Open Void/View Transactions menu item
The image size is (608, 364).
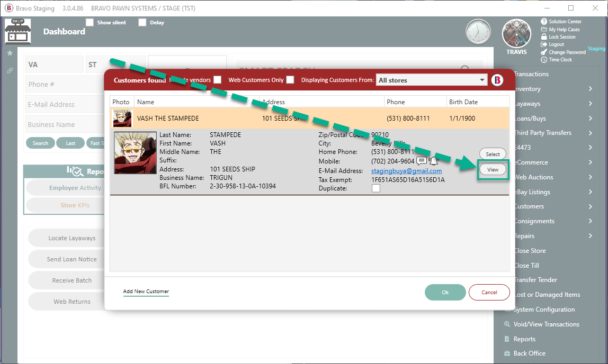pyautogui.click(x=546, y=324)
